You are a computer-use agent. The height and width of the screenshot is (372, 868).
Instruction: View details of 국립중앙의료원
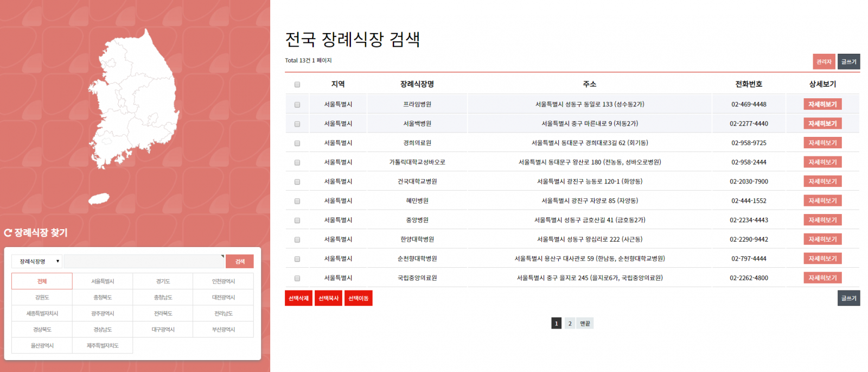point(822,278)
